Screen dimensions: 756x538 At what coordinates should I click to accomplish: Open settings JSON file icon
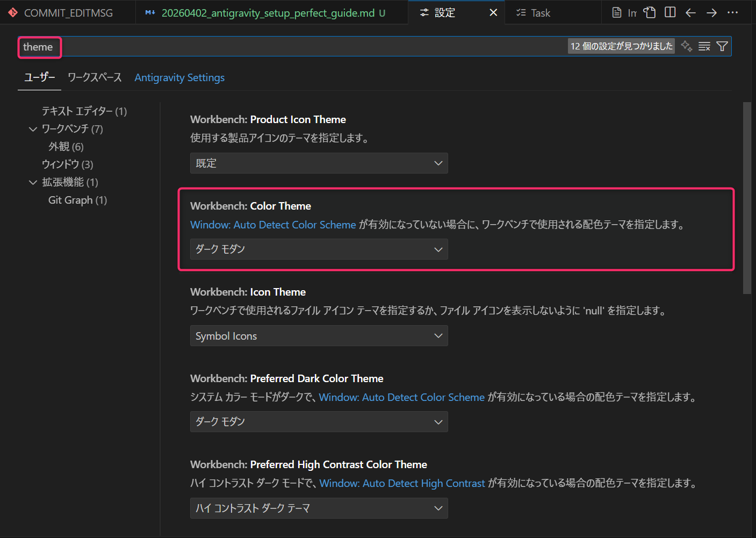pos(650,12)
